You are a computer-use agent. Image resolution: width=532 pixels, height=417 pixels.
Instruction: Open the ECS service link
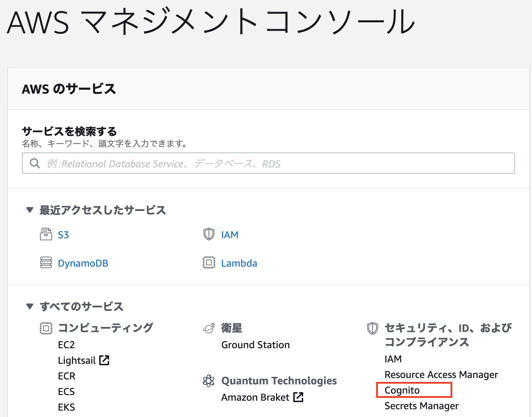[66, 391]
